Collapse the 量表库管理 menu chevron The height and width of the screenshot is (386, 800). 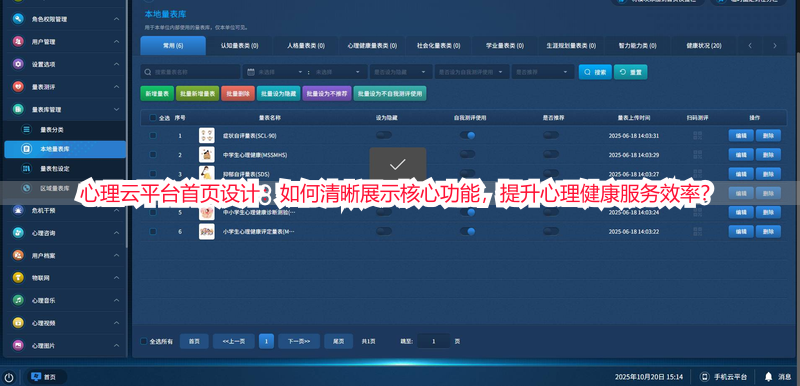[116, 109]
